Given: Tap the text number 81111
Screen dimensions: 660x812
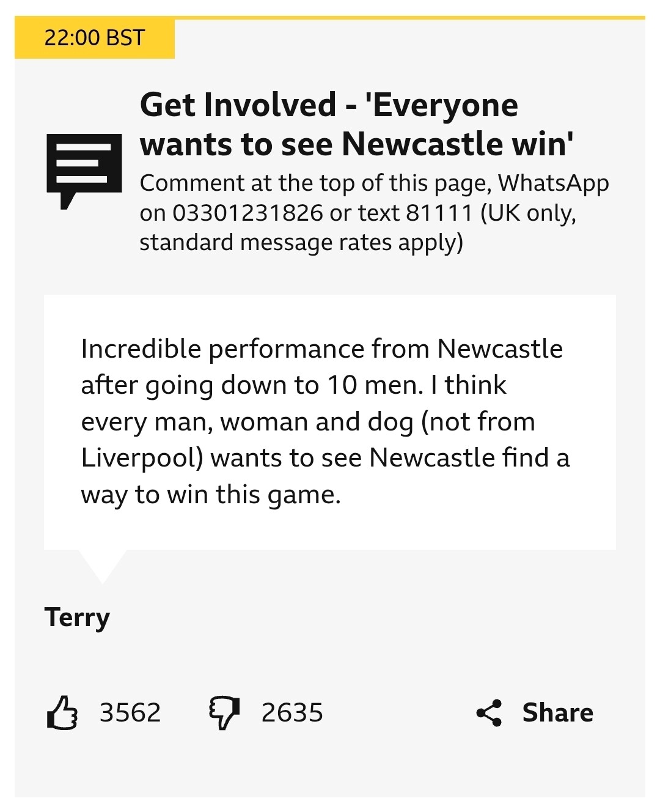Looking at the screenshot, I should [439, 213].
